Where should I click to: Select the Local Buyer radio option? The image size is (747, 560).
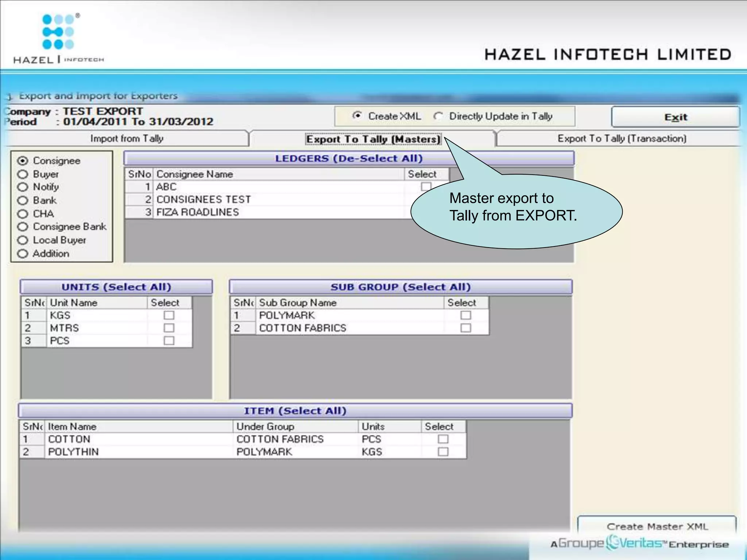pyautogui.click(x=23, y=240)
